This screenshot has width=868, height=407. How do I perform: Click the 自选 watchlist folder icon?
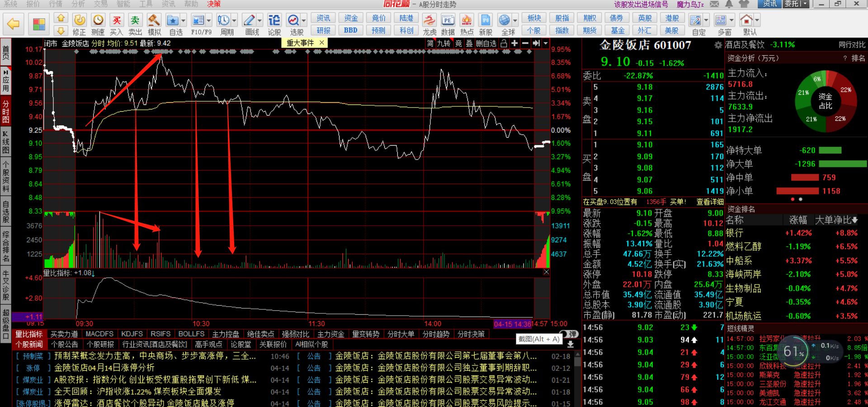173,20
